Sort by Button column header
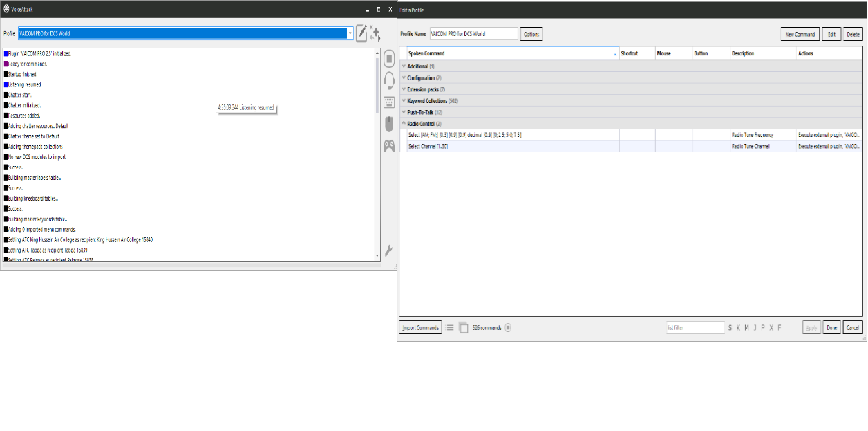This screenshot has height=431, width=868. [711, 53]
